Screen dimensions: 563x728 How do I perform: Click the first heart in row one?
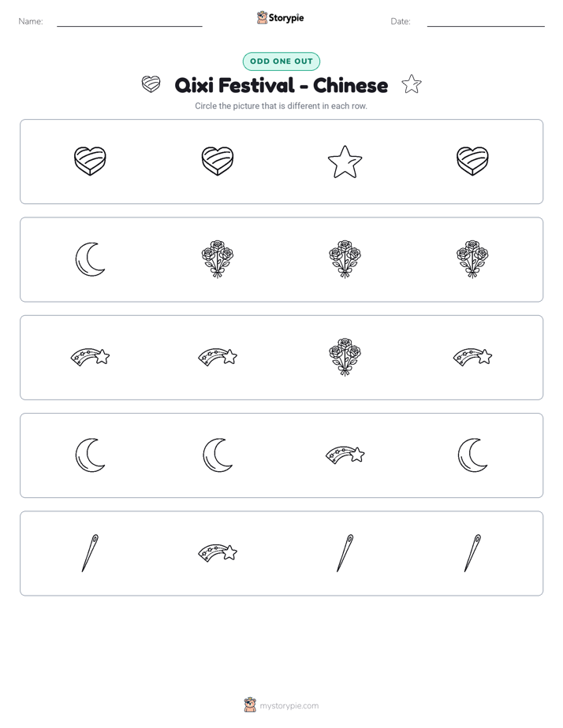click(x=90, y=162)
